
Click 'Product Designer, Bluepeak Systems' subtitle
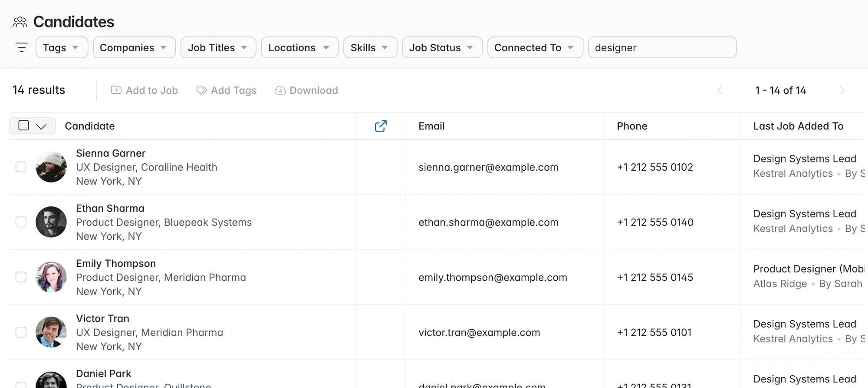point(164,222)
